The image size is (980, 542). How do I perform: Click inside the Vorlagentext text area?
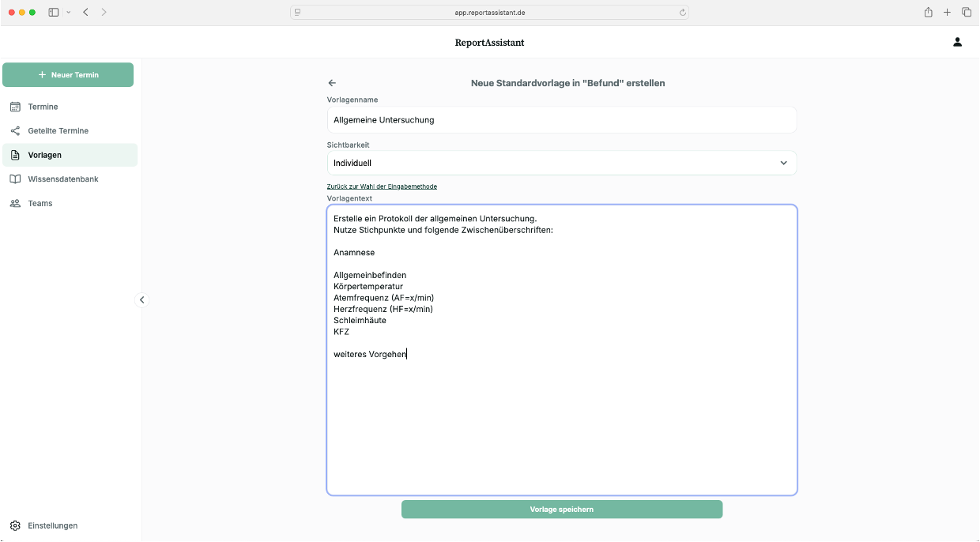pyautogui.click(x=562, y=350)
